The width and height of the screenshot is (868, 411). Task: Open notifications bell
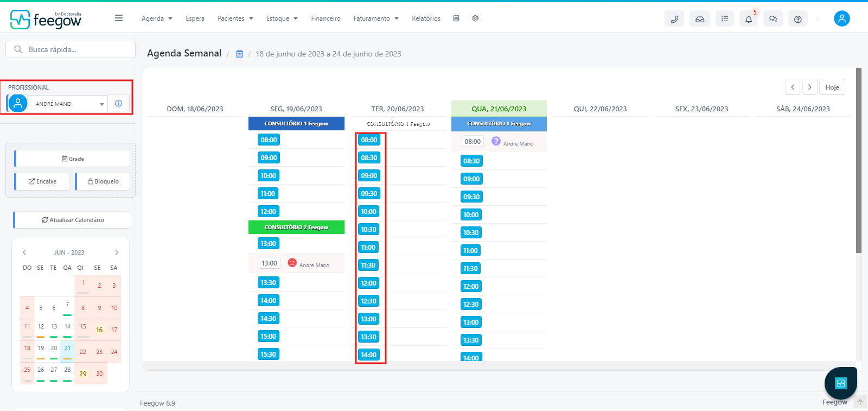[x=749, y=18]
